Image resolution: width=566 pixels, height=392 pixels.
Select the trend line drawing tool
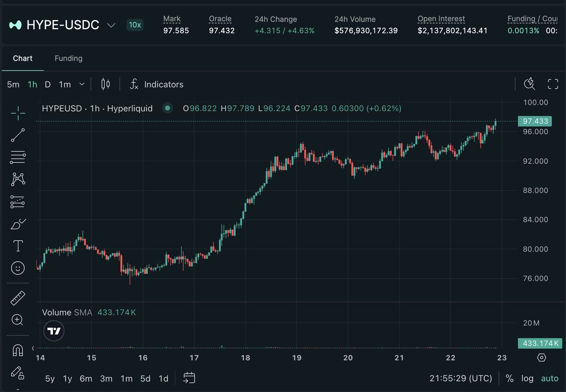coord(18,135)
